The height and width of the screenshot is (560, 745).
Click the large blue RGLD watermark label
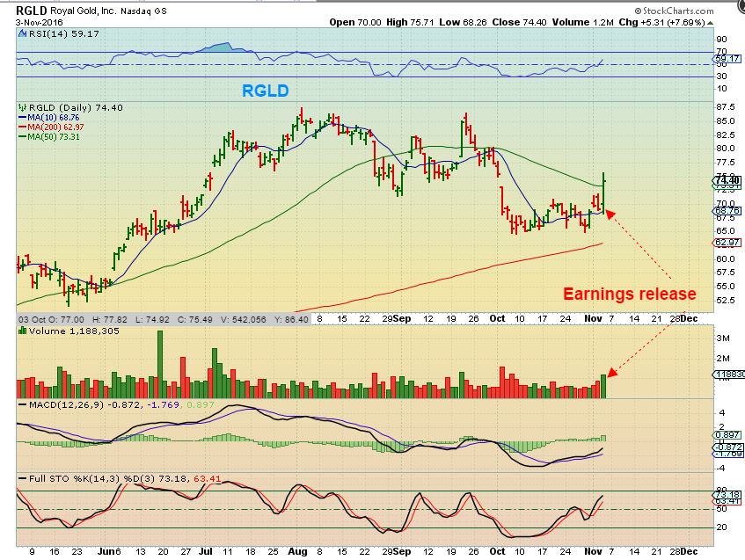(265, 91)
